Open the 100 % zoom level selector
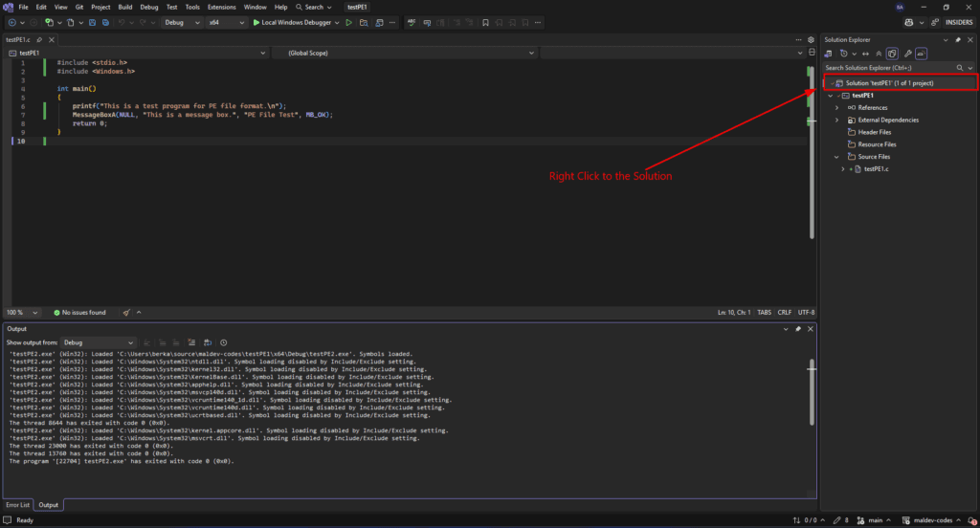The height and width of the screenshot is (528, 980). tap(22, 312)
